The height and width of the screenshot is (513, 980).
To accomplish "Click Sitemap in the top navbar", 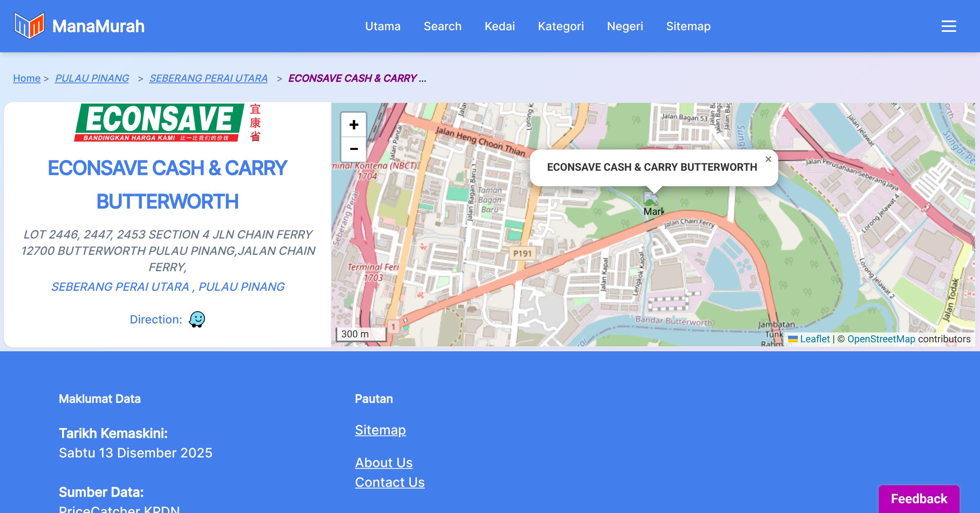I will pos(688,26).
